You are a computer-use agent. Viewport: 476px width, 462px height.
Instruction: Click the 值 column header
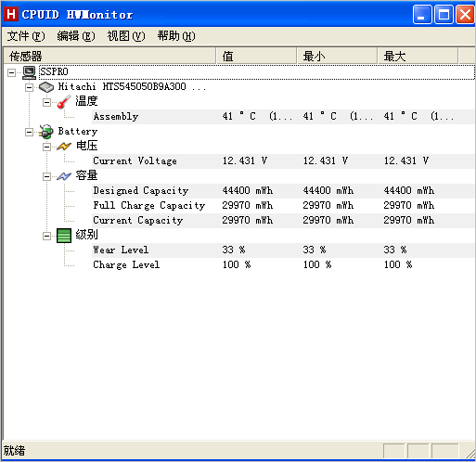point(256,56)
